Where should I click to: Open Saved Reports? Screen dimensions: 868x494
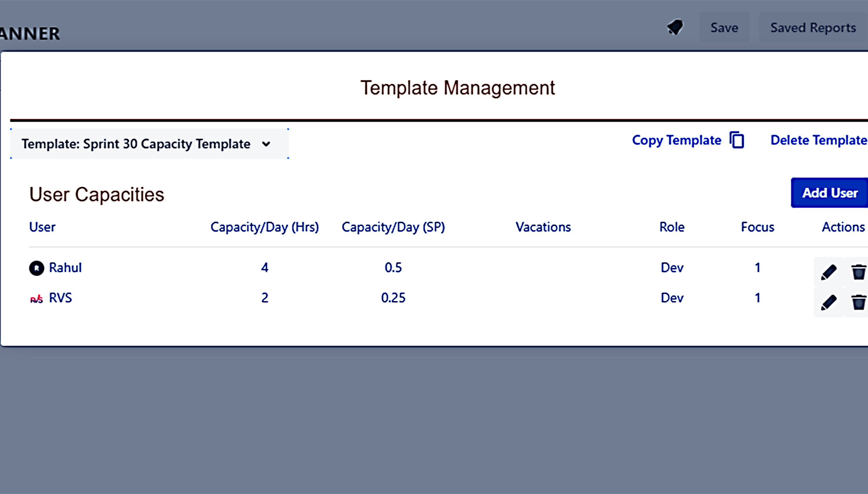[x=813, y=27]
